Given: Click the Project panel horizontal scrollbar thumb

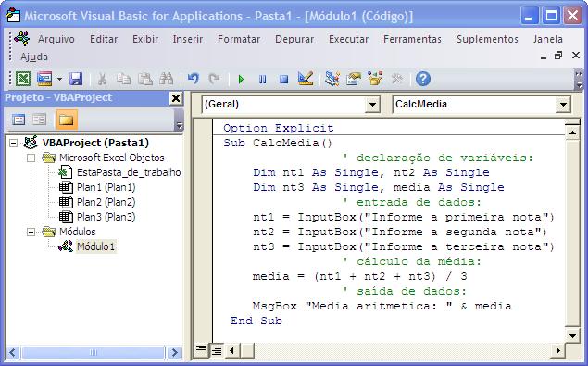Looking at the screenshot, I should pyautogui.click(x=94, y=352).
